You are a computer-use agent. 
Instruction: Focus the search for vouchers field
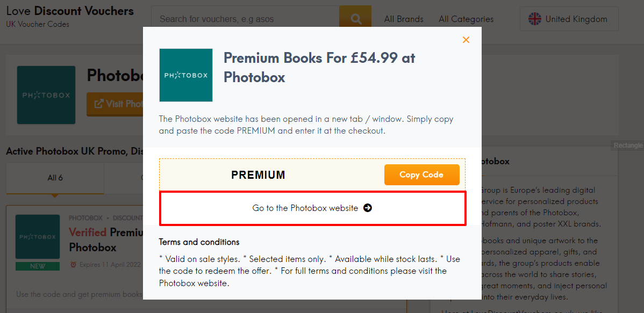[245, 19]
